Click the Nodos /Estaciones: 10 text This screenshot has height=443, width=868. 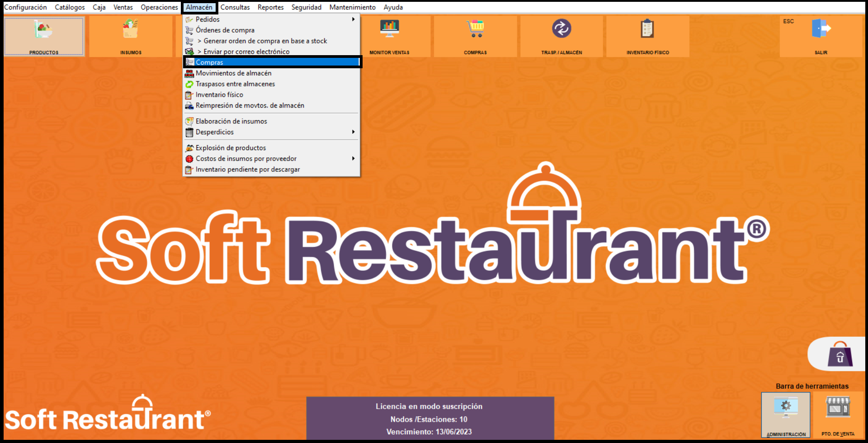click(429, 419)
